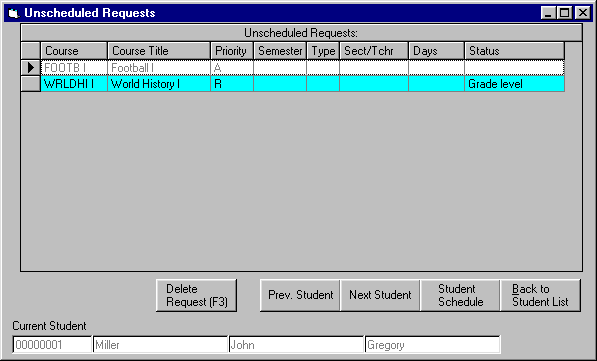This screenshot has width=597, height=361.
Task: Click the middle name field Gregory
Action: pos(432,345)
